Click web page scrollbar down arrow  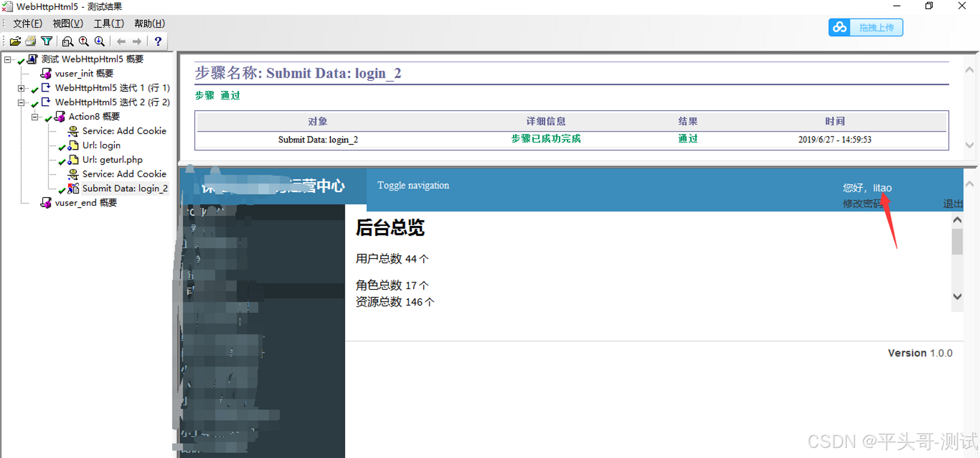(x=957, y=296)
